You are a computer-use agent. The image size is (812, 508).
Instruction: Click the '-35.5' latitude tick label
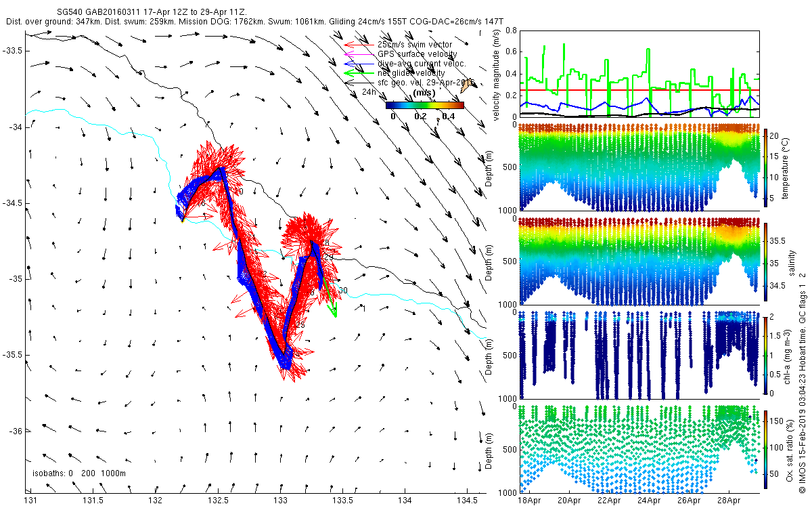point(12,355)
